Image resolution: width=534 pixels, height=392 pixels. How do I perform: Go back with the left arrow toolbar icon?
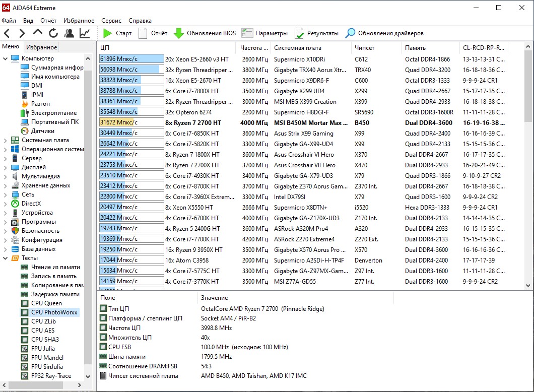click(x=7, y=33)
